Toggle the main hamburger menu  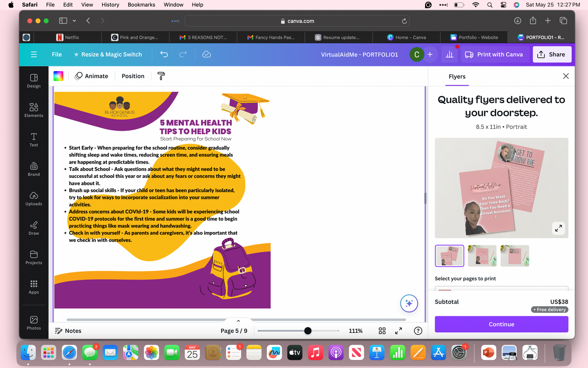click(x=34, y=54)
